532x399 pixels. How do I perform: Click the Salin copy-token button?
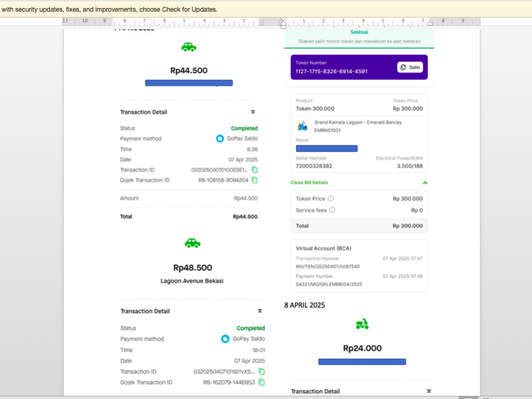point(410,67)
